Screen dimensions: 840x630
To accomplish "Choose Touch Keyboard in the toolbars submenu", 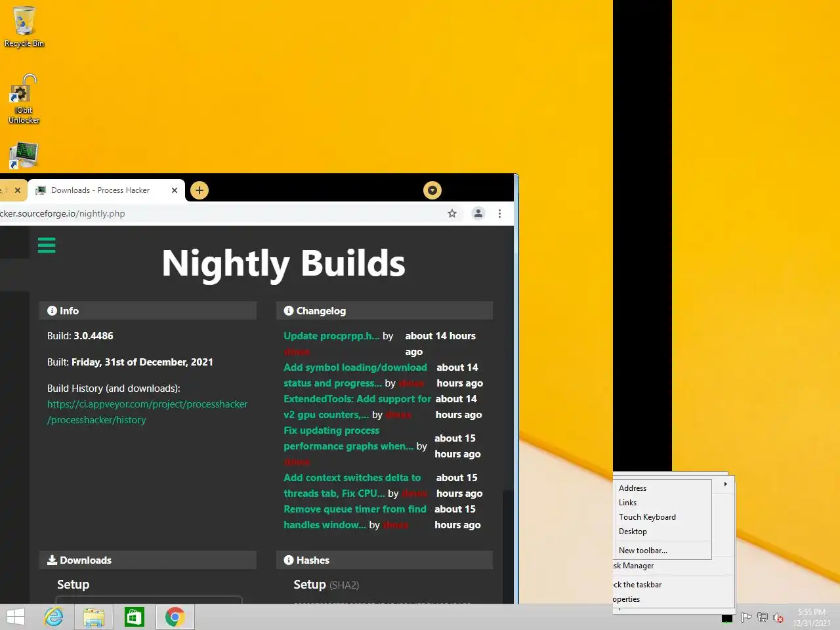I will pos(663,517).
